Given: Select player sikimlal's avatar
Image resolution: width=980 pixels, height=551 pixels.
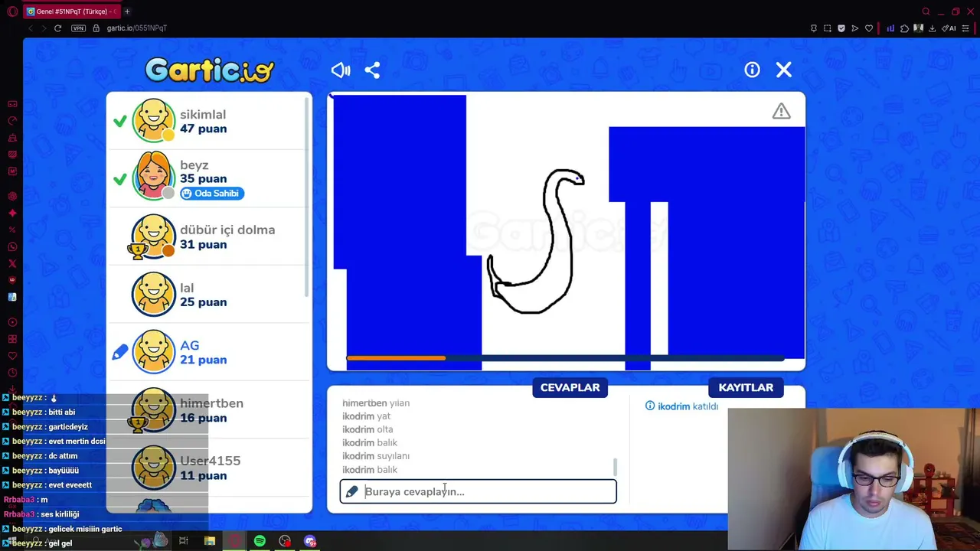Looking at the screenshot, I should point(153,120).
